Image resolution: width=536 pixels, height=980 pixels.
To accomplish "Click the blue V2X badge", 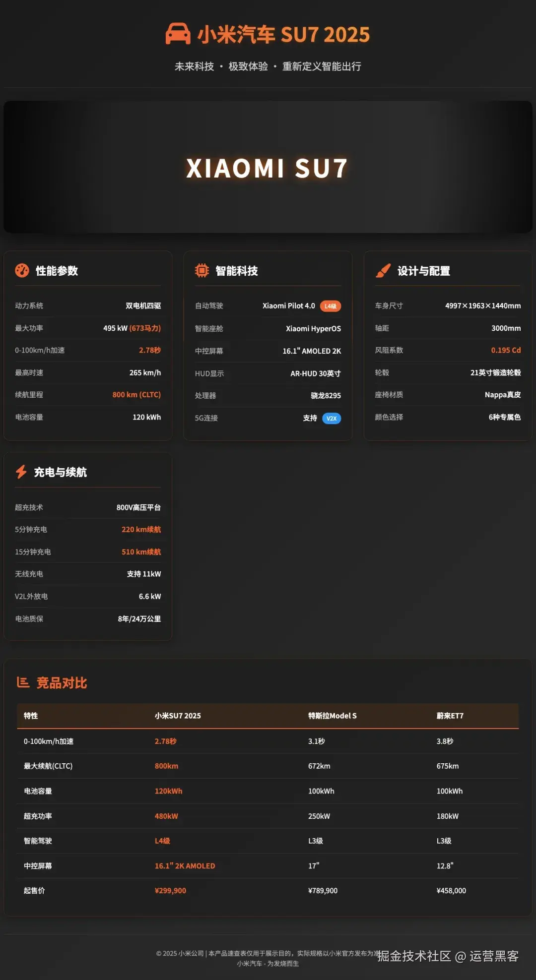I will 332,418.
